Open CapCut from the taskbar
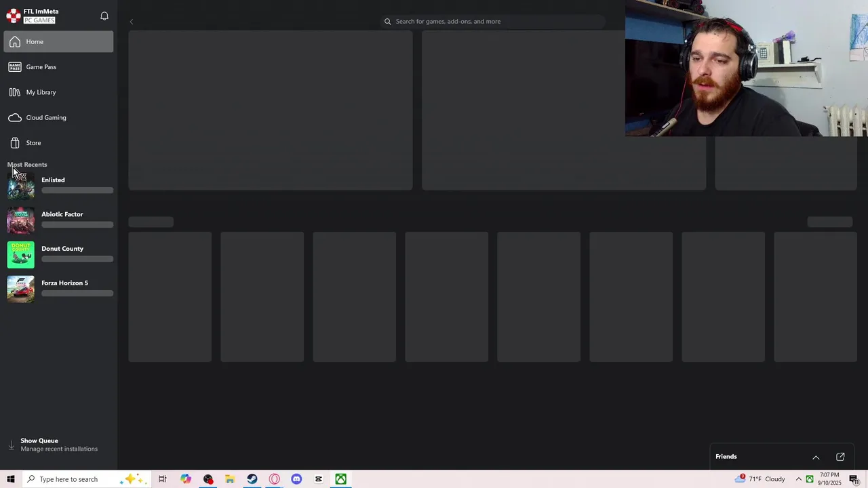 pos(319,479)
